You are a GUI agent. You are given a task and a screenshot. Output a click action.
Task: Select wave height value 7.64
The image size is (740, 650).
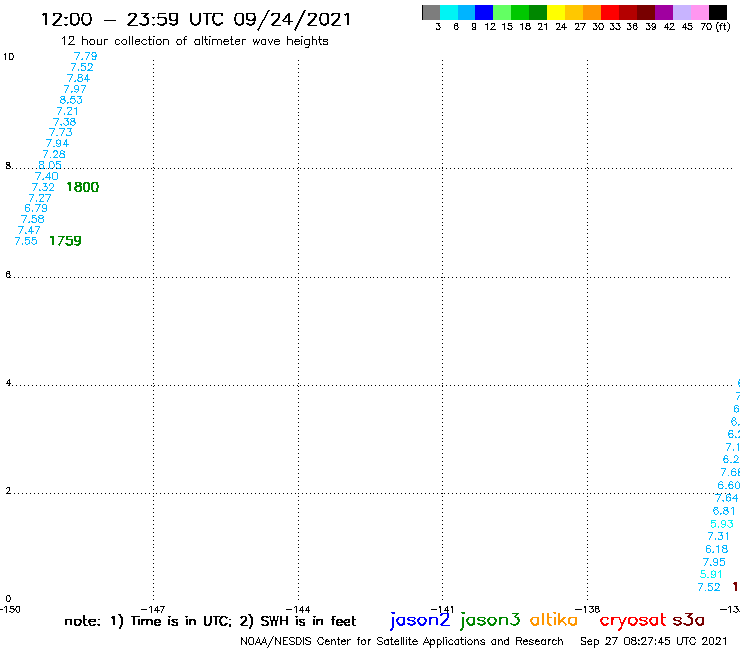[727, 498]
